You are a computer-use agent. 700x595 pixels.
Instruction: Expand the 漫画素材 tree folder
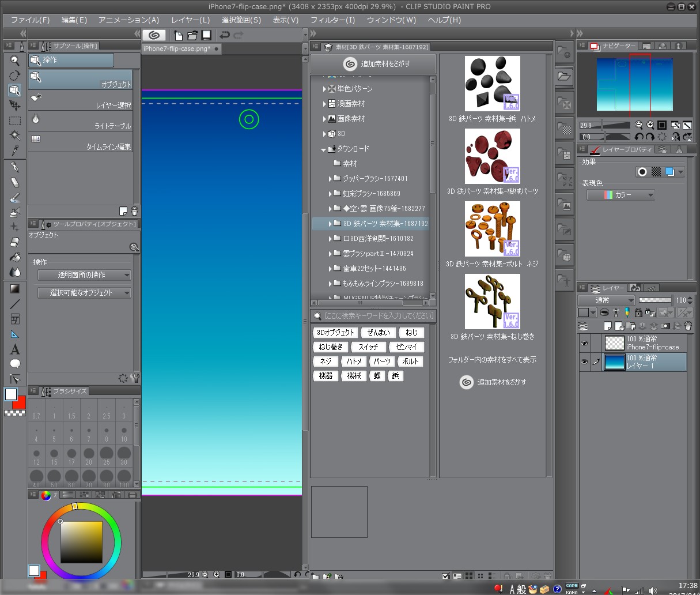point(325,104)
